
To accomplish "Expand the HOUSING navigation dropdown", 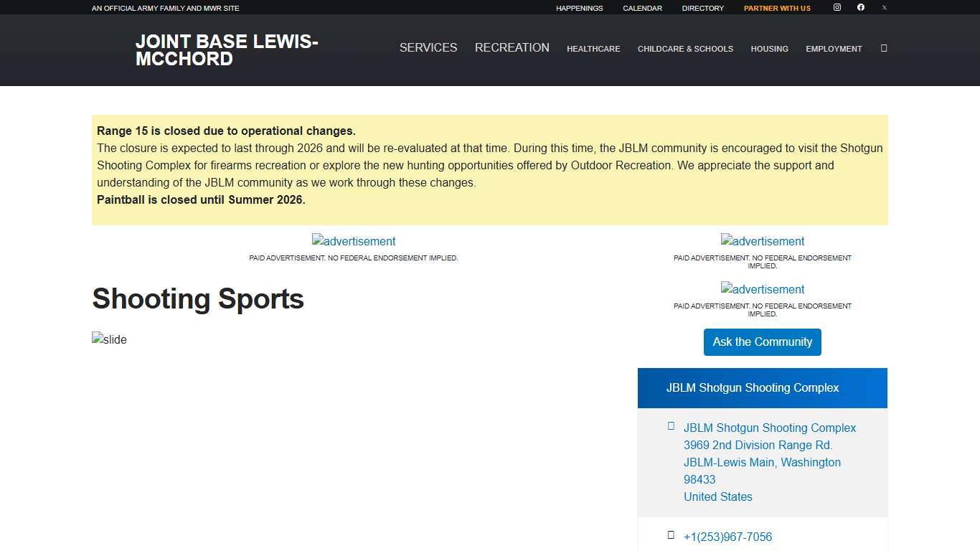I will pyautogui.click(x=769, y=49).
